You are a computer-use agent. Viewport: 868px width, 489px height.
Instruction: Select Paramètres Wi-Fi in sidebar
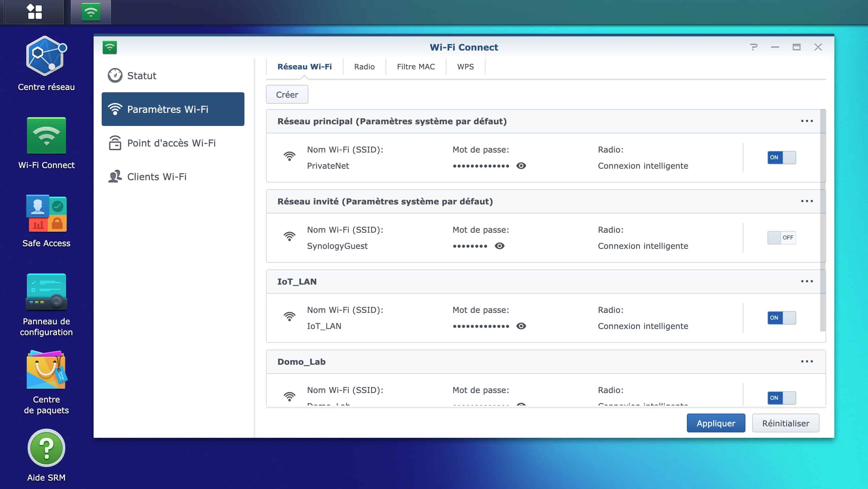(x=173, y=109)
